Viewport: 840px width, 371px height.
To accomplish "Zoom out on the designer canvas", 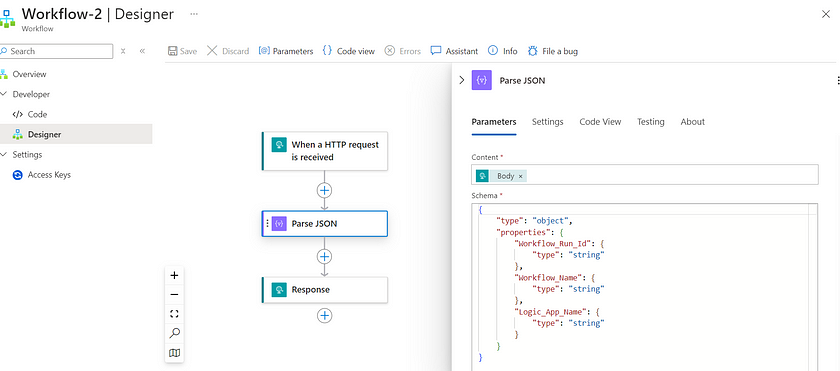I will pyautogui.click(x=174, y=295).
